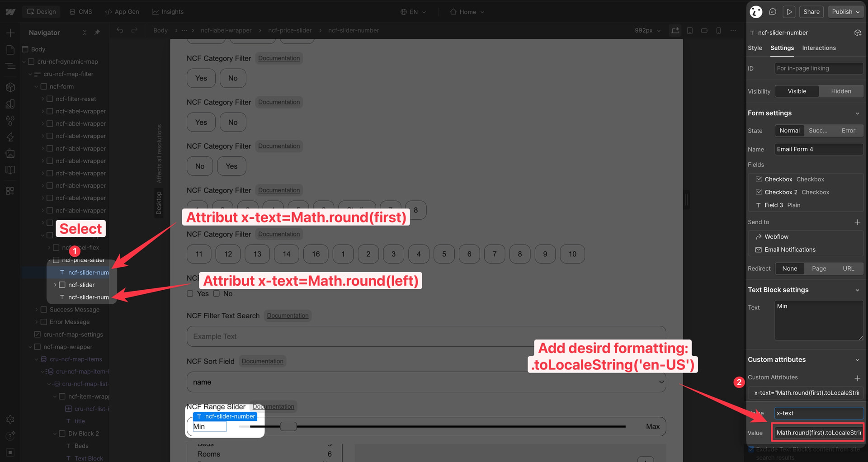Image resolution: width=868 pixels, height=462 pixels.
Task: Open the Pages panel icon
Action: click(x=10, y=50)
